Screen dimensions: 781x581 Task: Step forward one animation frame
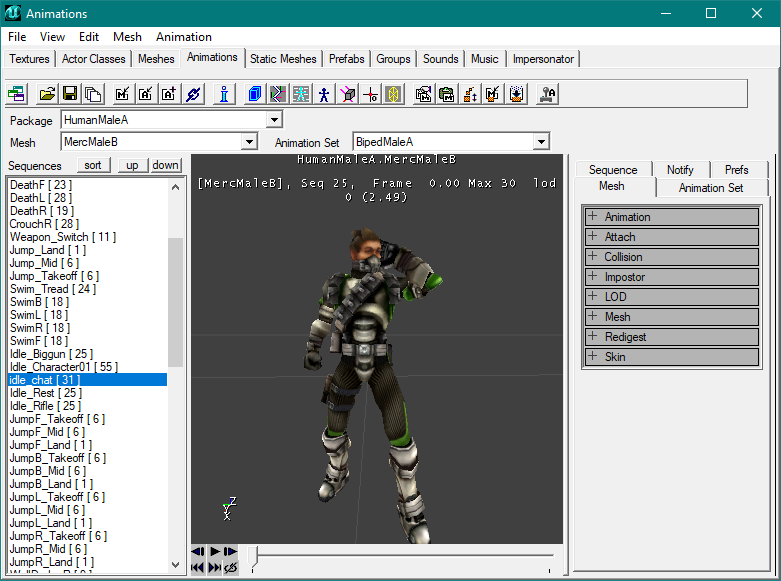[x=230, y=552]
